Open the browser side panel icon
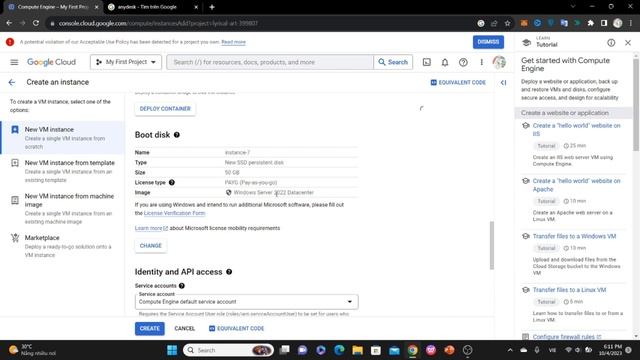 tap(604, 23)
